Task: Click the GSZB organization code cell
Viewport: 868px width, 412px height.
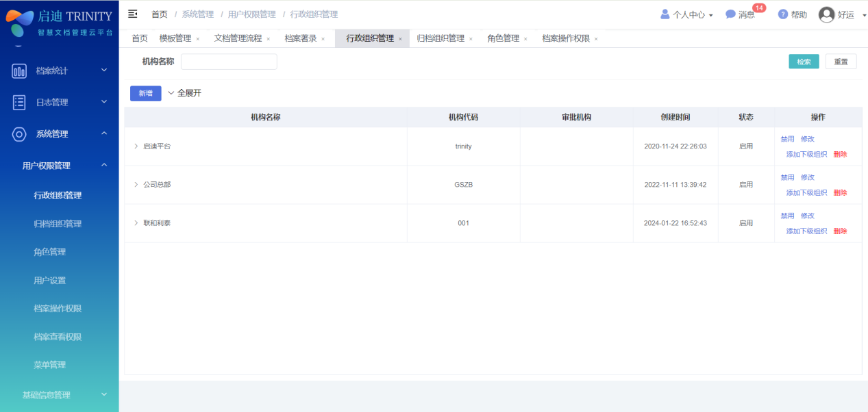Action: click(x=464, y=185)
